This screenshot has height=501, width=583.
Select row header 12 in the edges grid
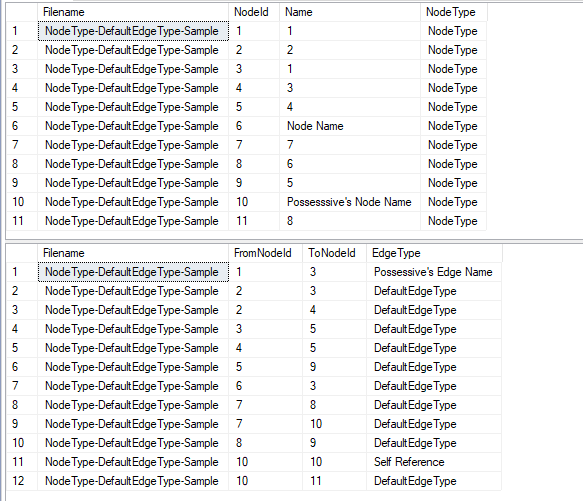[x=22, y=481]
